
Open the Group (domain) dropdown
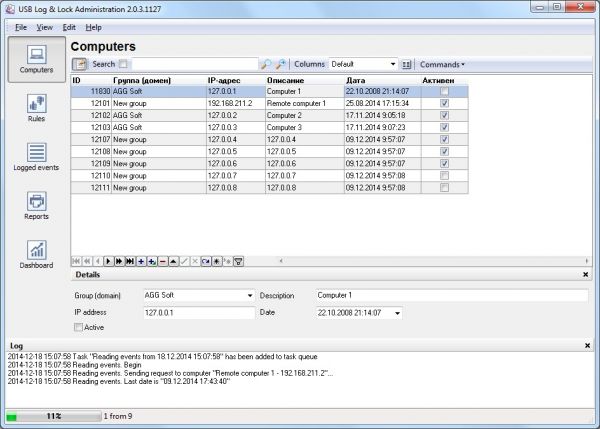coord(249,296)
